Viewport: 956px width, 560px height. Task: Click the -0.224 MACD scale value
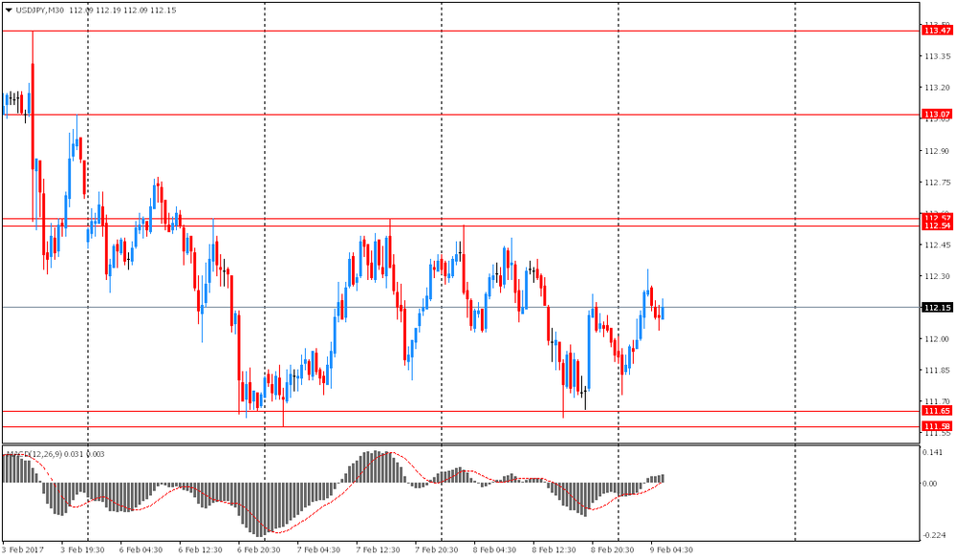(x=935, y=535)
